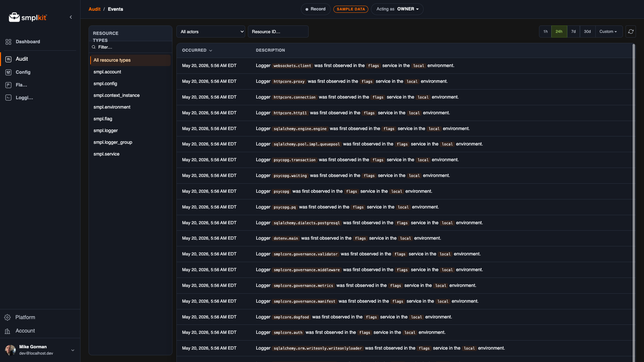Open the httpcore.connection logger event
Image resolution: width=644 pixels, height=362 pixels.
click(x=405, y=97)
